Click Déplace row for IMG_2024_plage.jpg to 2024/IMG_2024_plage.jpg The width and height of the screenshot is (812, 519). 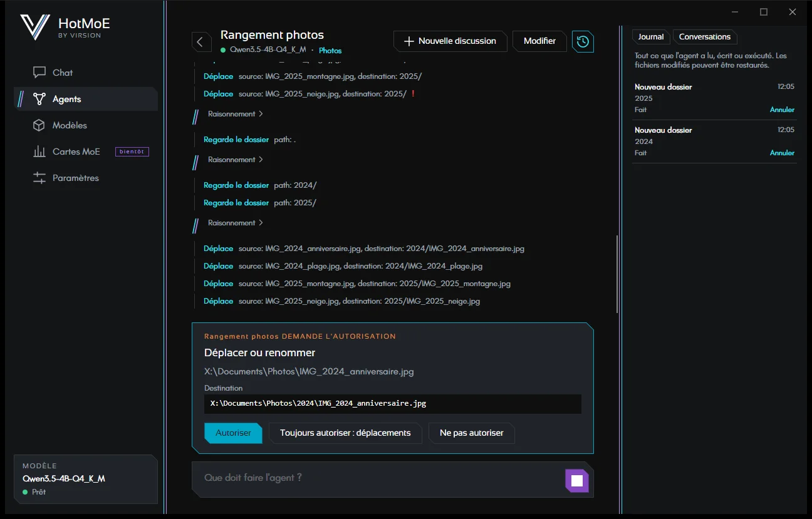pos(343,266)
